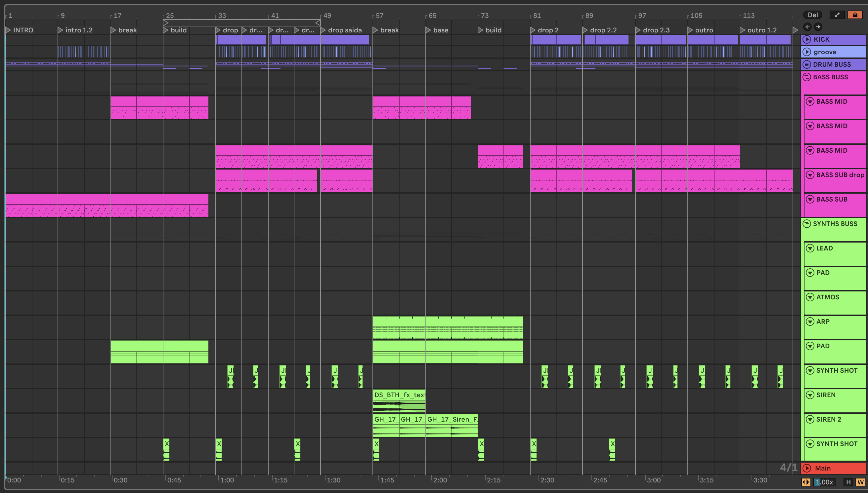Screen dimensions: 868x493
Task: Click the Del locator button
Action: click(x=812, y=15)
